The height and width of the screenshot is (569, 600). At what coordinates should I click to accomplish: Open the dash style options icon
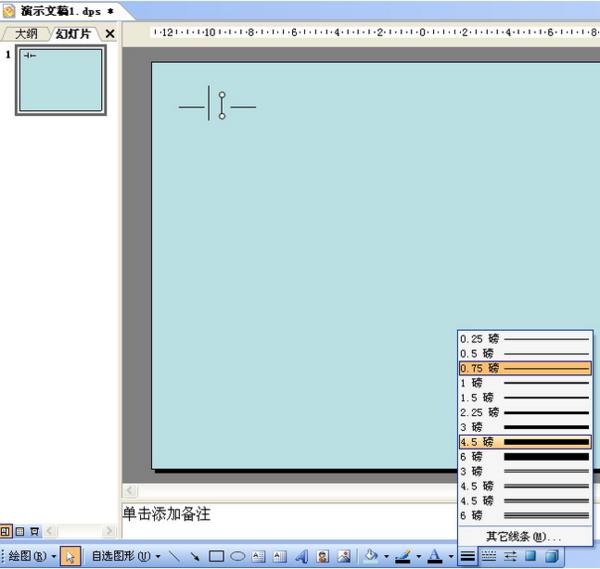[x=488, y=556]
